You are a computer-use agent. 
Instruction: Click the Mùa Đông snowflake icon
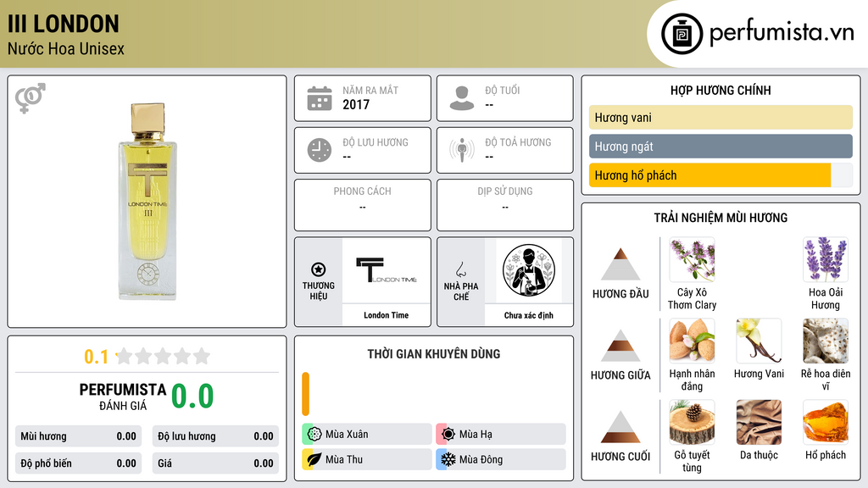448,459
